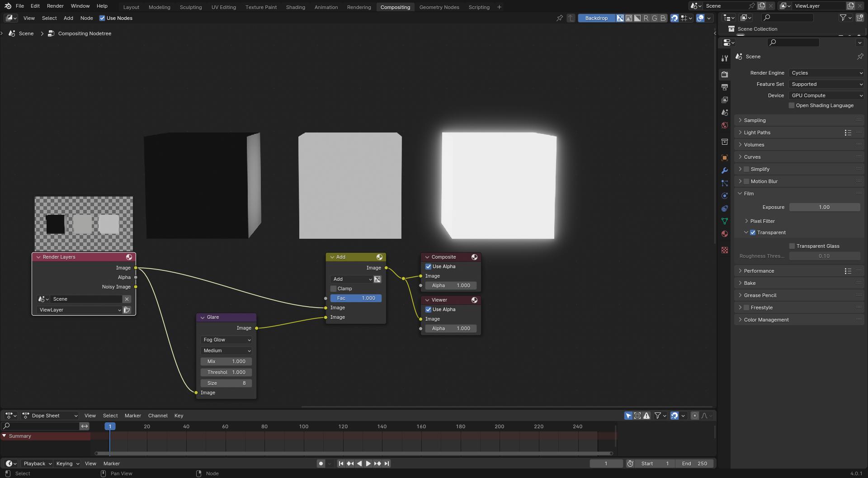Enable the Simplify checkbox
Image resolution: width=868 pixels, height=478 pixels.
pyautogui.click(x=746, y=169)
